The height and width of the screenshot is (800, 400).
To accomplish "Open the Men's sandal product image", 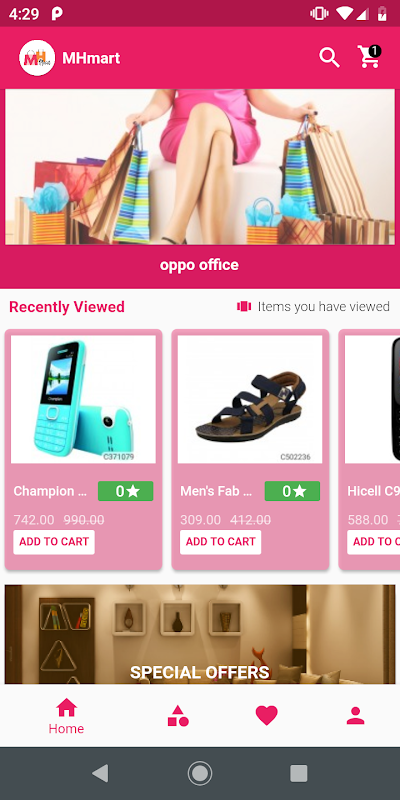I will tap(250, 399).
